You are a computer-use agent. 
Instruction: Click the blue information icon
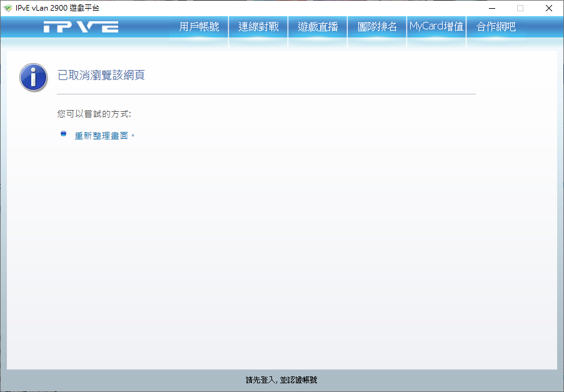pyautogui.click(x=33, y=78)
